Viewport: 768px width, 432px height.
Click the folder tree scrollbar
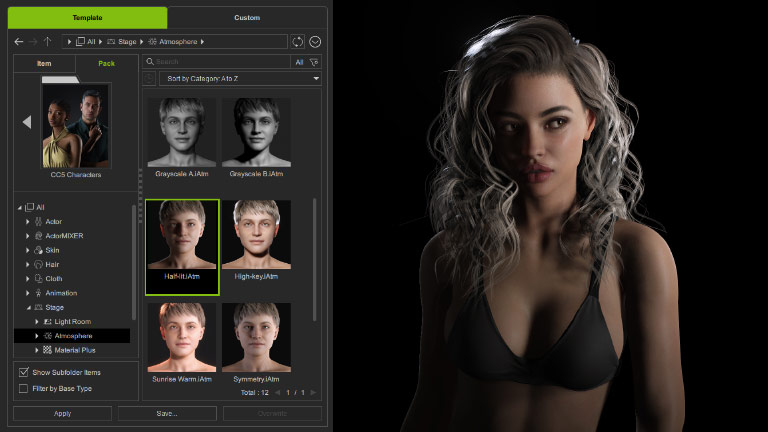pyautogui.click(x=134, y=262)
